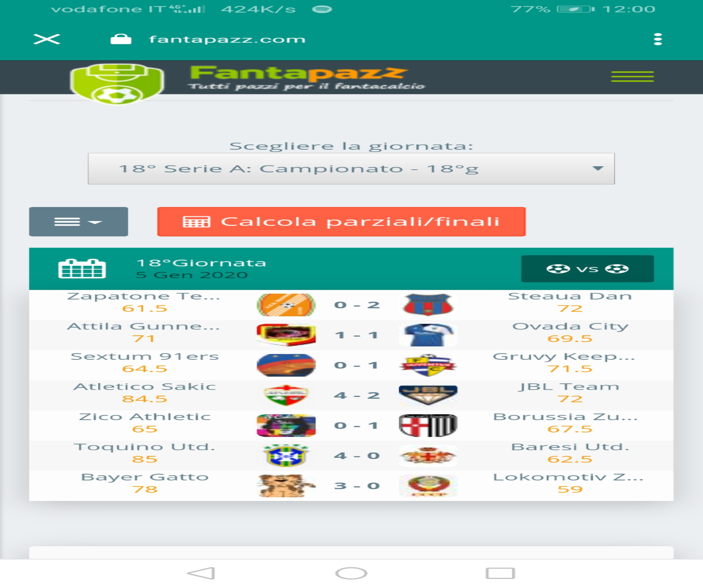
Task: Open the gray list options dropdown button
Action: 78,222
